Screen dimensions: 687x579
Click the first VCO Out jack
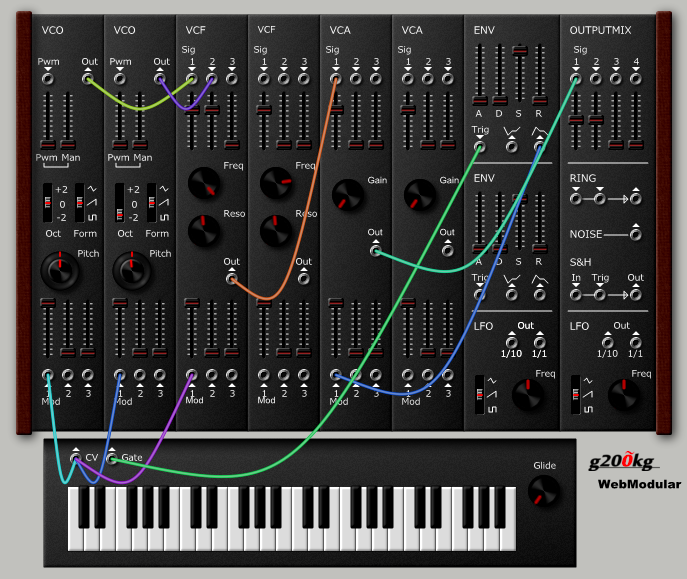coord(88,79)
